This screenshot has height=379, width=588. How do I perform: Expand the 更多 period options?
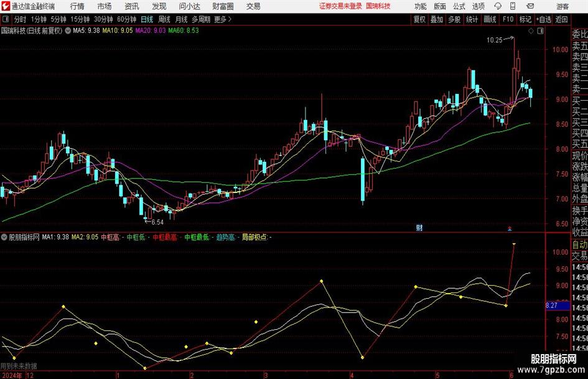click(223, 19)
